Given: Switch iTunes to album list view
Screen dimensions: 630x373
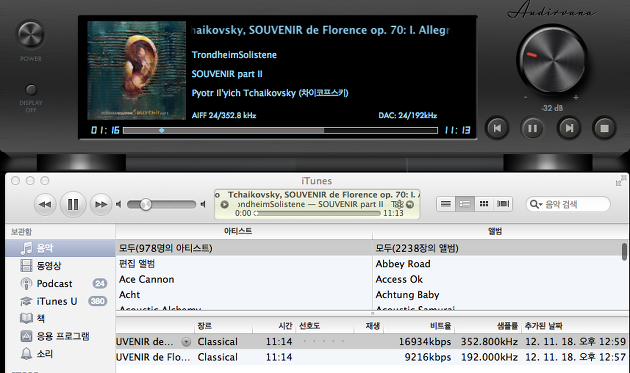Looking at the screenshot, I should click(x=464, y=204).
